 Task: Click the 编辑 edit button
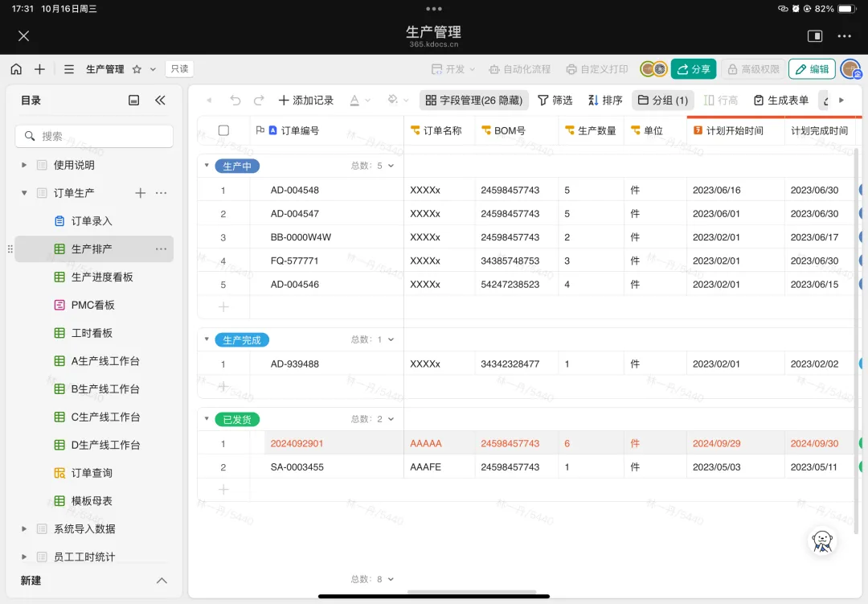pyautogui.click(x=811, y=69)
